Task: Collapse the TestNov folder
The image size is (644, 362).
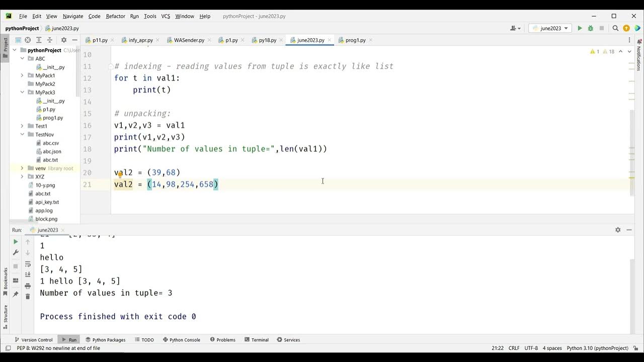Action: click(22, 135)
